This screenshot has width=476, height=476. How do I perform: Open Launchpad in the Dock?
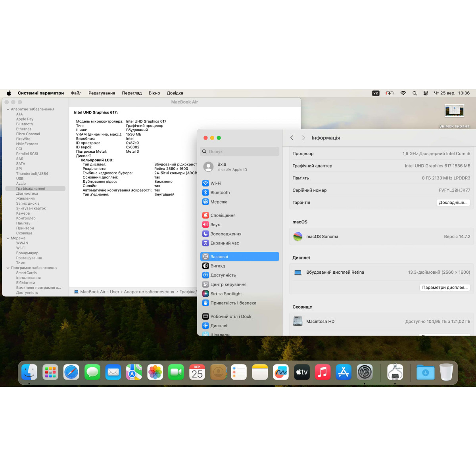coord(50,372)
